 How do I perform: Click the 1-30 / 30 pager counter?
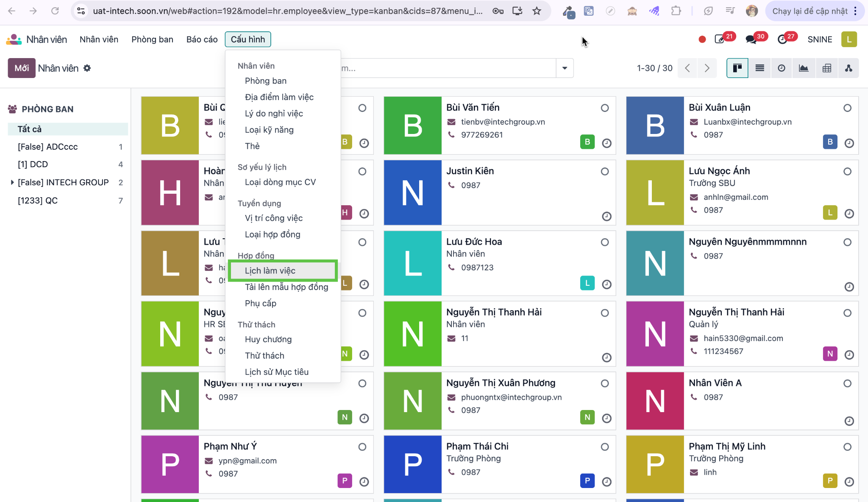tap(654, 68)
